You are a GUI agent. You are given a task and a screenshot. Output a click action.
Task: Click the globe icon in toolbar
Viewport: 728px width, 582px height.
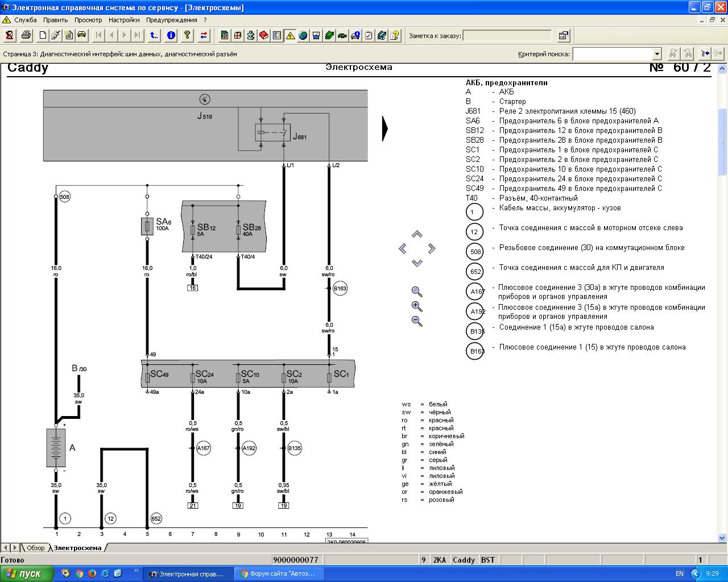click(x=303, y=35)
